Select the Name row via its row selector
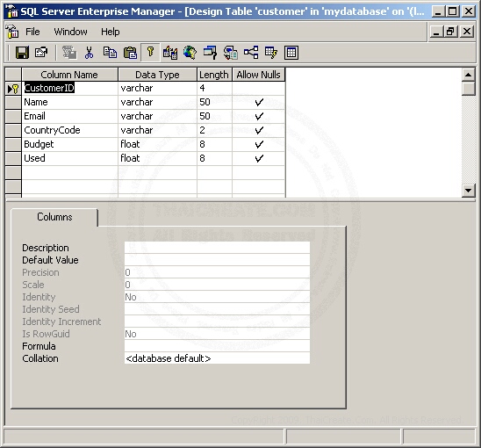 point(13,102)
